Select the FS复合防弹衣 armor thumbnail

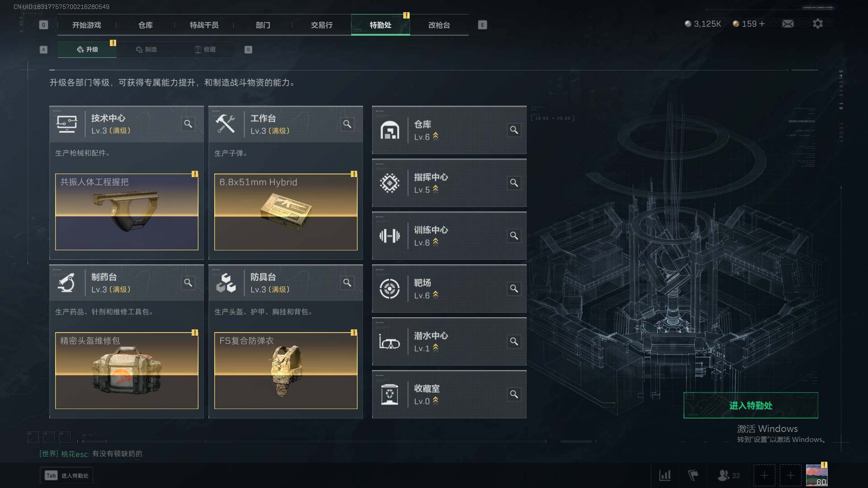point(286,371)
